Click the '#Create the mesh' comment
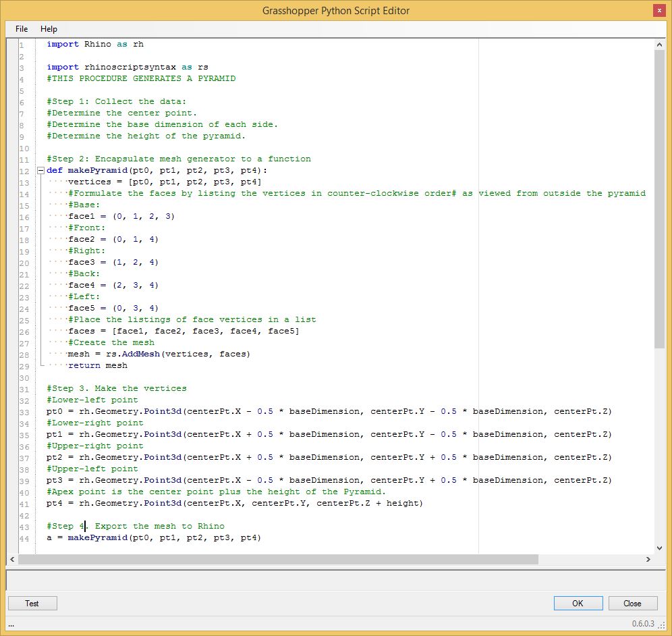 tap(111, 343)
